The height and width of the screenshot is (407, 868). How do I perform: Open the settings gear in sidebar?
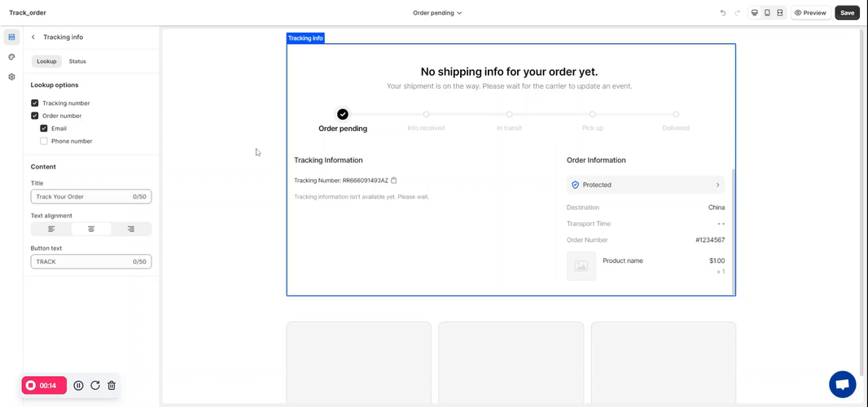(x=11, y=77)
